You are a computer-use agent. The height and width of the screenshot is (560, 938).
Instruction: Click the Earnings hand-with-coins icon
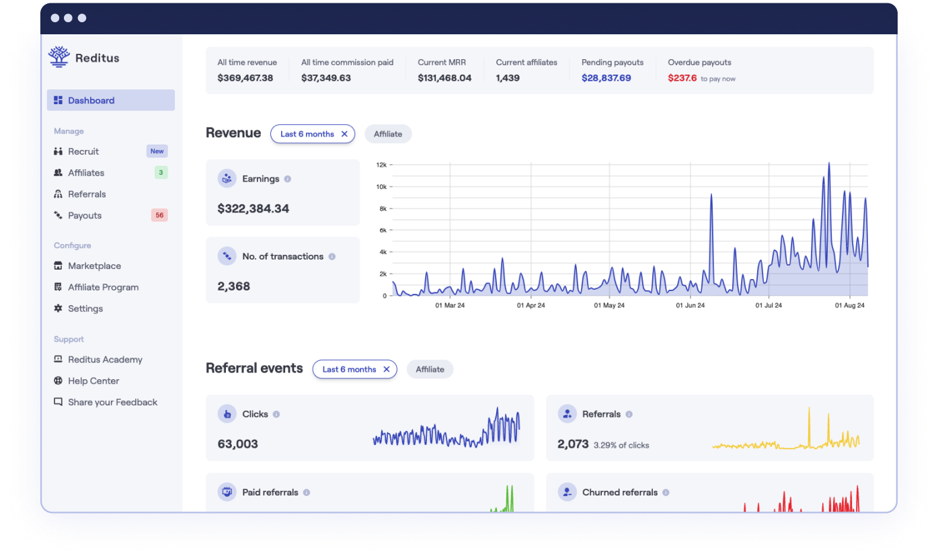point(227,178)
